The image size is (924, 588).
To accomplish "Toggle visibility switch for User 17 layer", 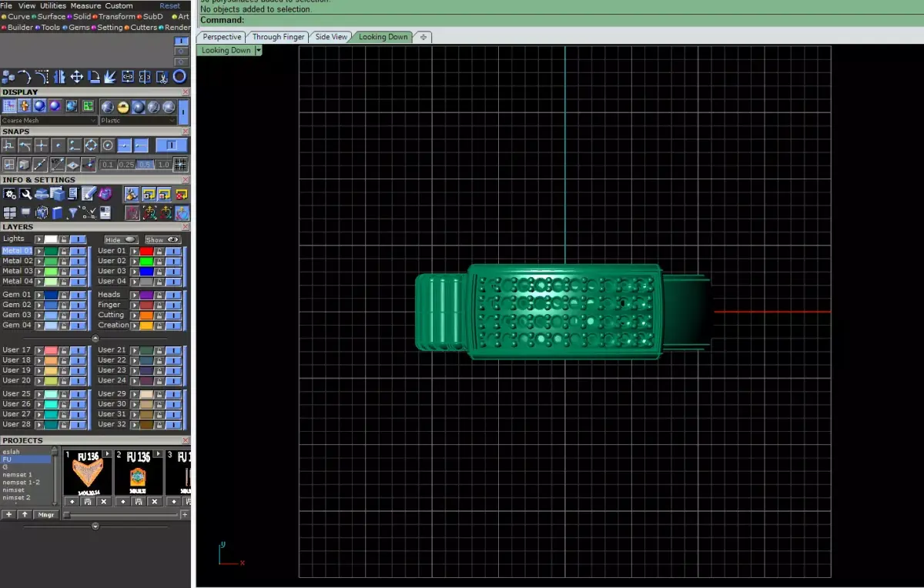I will point(78,349).
